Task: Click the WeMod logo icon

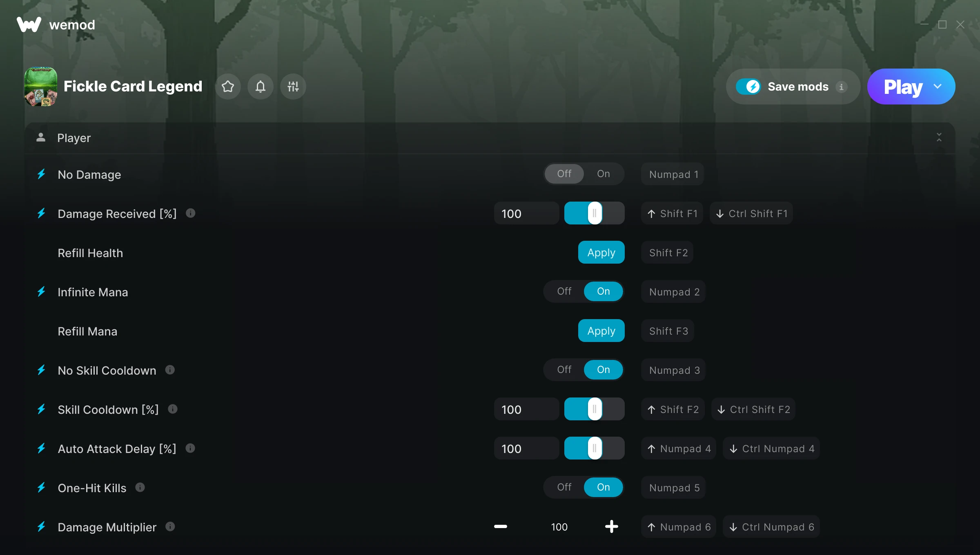Action: coord(29,24)
